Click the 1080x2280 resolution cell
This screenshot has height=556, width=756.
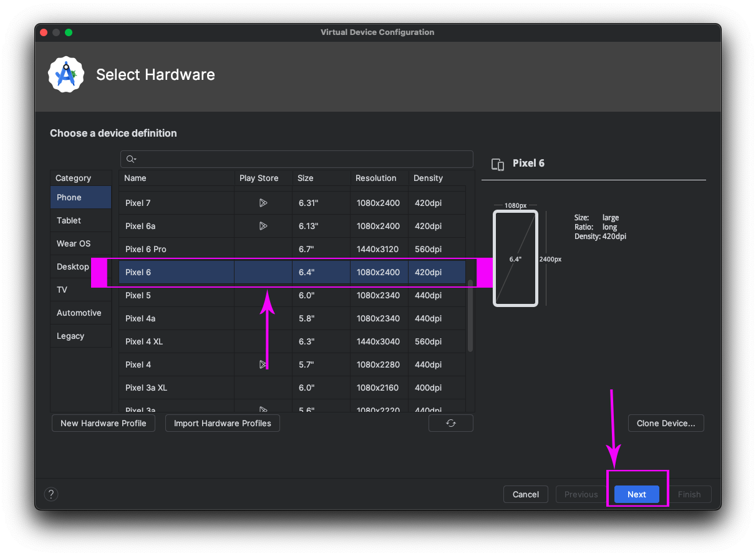point(378,364)
